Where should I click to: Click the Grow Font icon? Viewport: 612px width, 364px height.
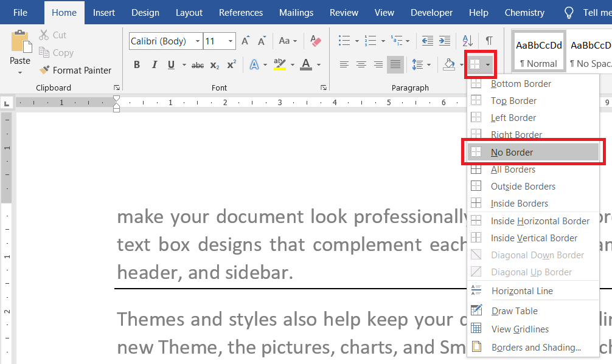pos(246,41)
